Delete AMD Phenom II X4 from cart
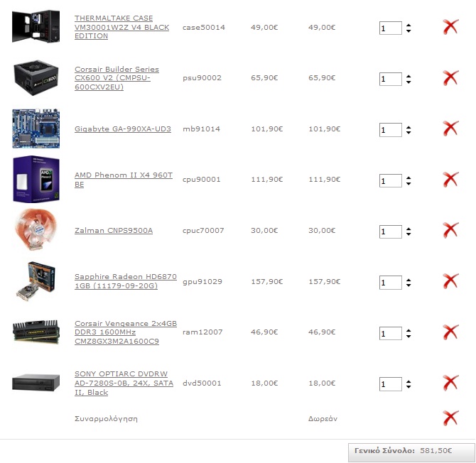 click(x=450, y=180)
